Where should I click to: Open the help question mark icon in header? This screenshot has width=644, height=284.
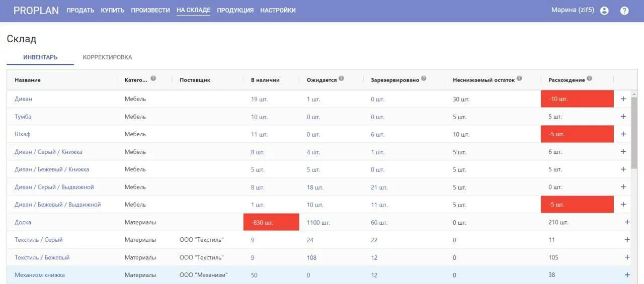[x=624, y=11]
